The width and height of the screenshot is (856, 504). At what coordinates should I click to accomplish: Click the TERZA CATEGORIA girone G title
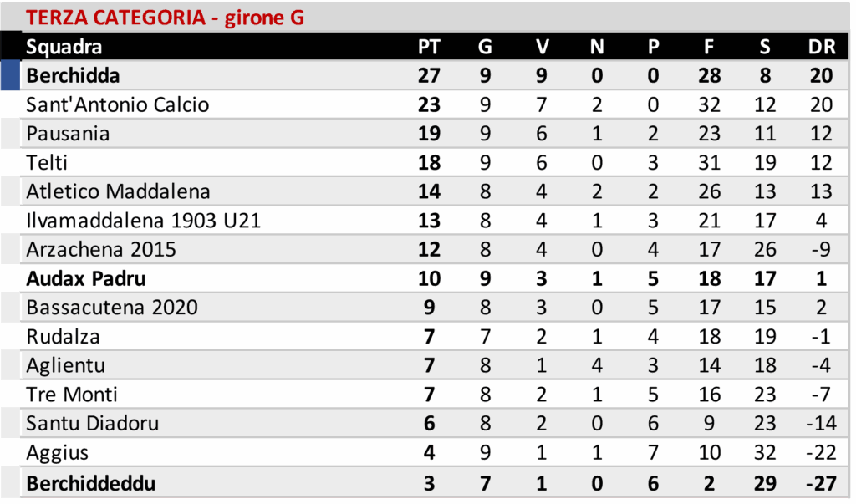coord(166,17)
